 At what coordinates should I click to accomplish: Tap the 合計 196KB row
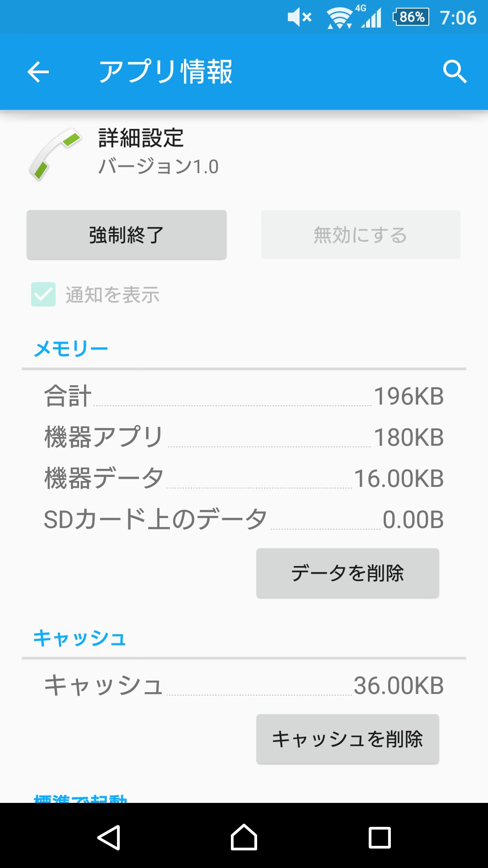tap(244, 396)
